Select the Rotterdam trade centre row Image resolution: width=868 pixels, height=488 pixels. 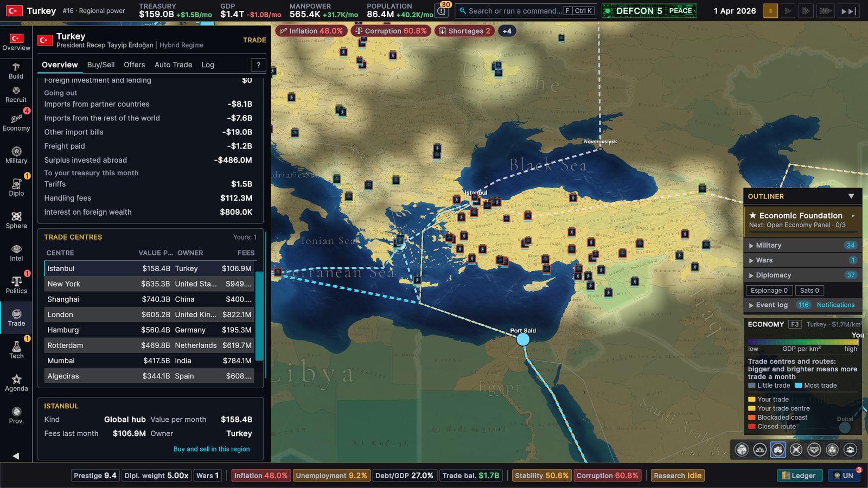(x=149, y=345)
